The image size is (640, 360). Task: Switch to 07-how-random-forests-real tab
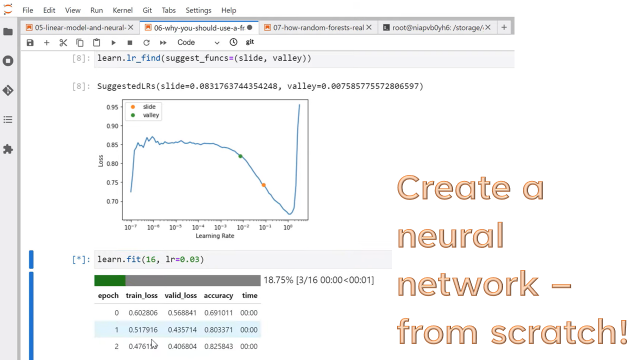318,27
